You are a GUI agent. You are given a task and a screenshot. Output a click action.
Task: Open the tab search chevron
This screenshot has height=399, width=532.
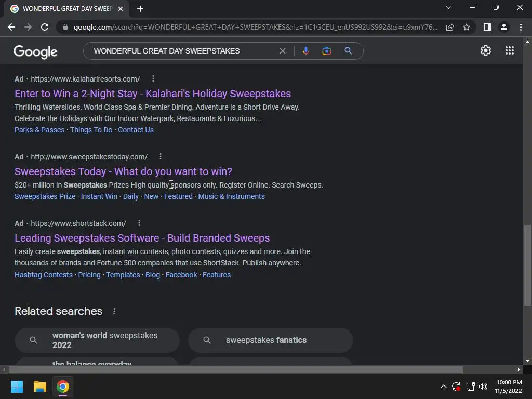[x=448, y=7]
